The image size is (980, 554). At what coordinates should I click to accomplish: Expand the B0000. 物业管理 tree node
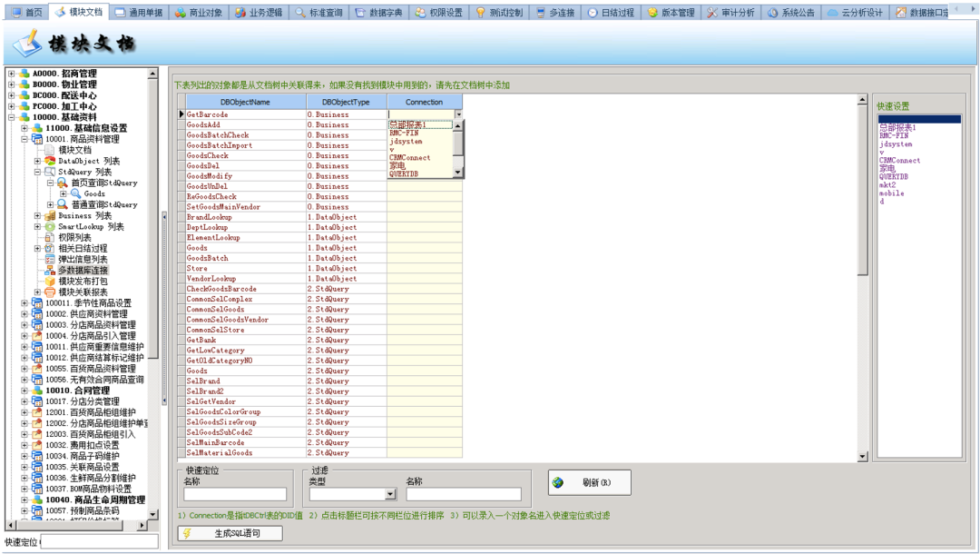tap(11, 84)
